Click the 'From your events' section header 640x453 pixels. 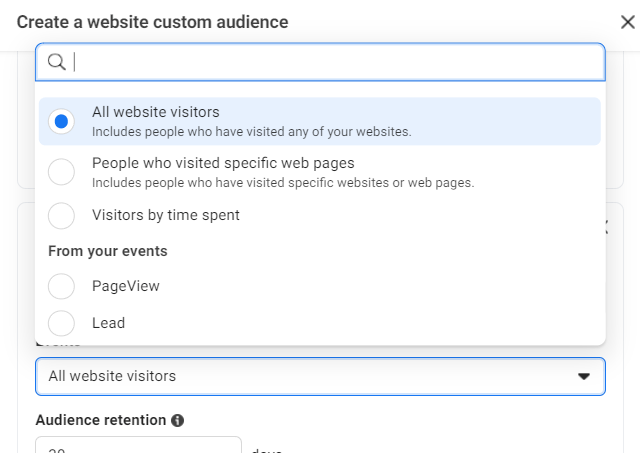pyautogui.click(x=108, y=251)
